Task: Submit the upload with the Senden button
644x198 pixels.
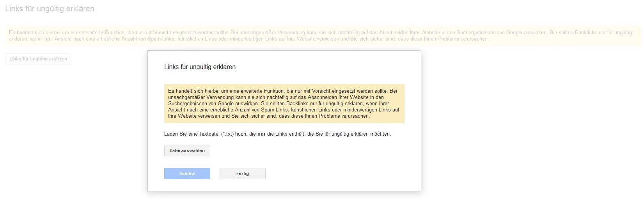Action: point(187,173)
